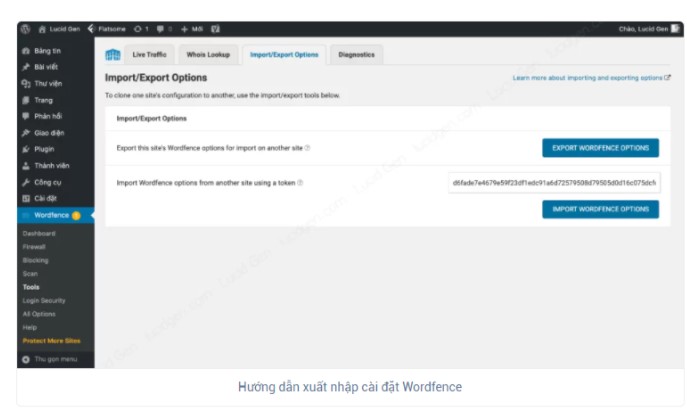Viewport: 687px width, 412px height.
Task: Click the Flatsome theme icon in admin bar
Action: (x=92, y=29)
